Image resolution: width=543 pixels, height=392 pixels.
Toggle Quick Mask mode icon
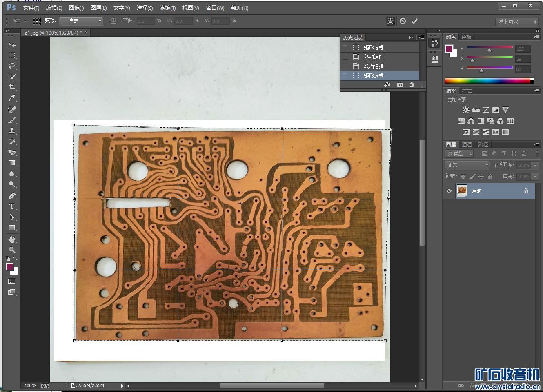pos(12,281)
